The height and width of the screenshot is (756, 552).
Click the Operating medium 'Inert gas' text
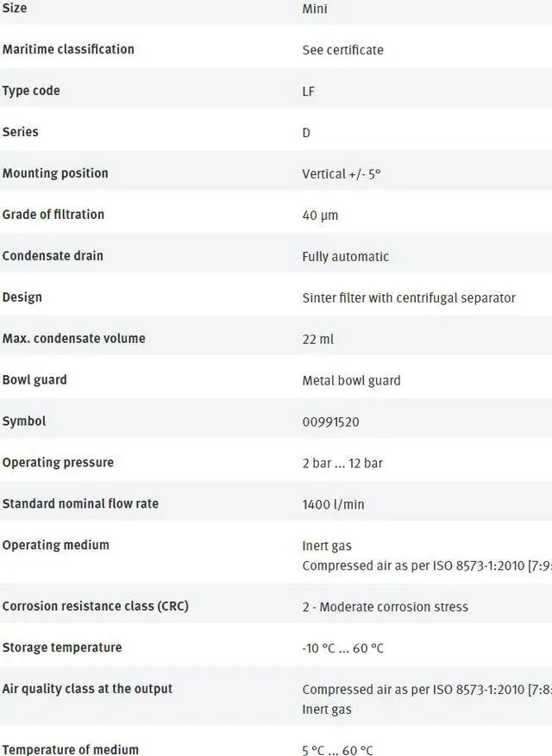[x=327, y=547]
